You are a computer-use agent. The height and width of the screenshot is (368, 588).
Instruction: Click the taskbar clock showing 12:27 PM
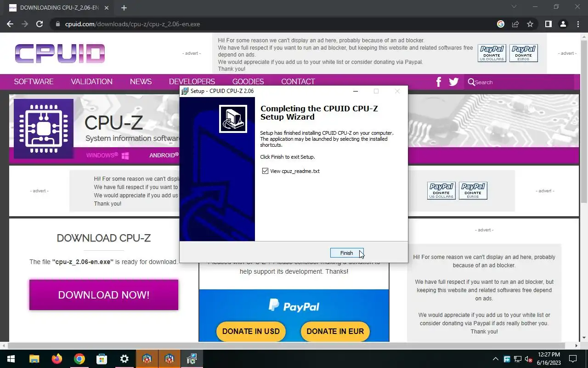tap(548, 359)
